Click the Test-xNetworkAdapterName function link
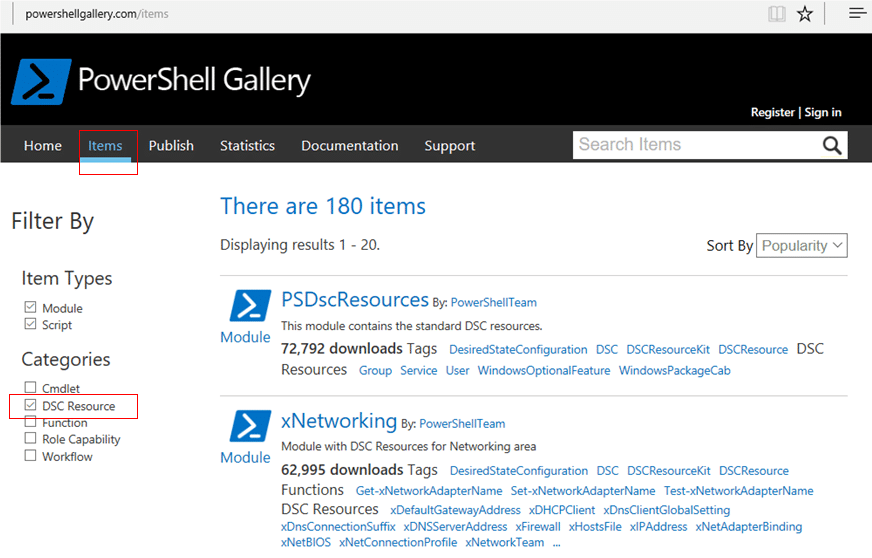 point(739,491)
